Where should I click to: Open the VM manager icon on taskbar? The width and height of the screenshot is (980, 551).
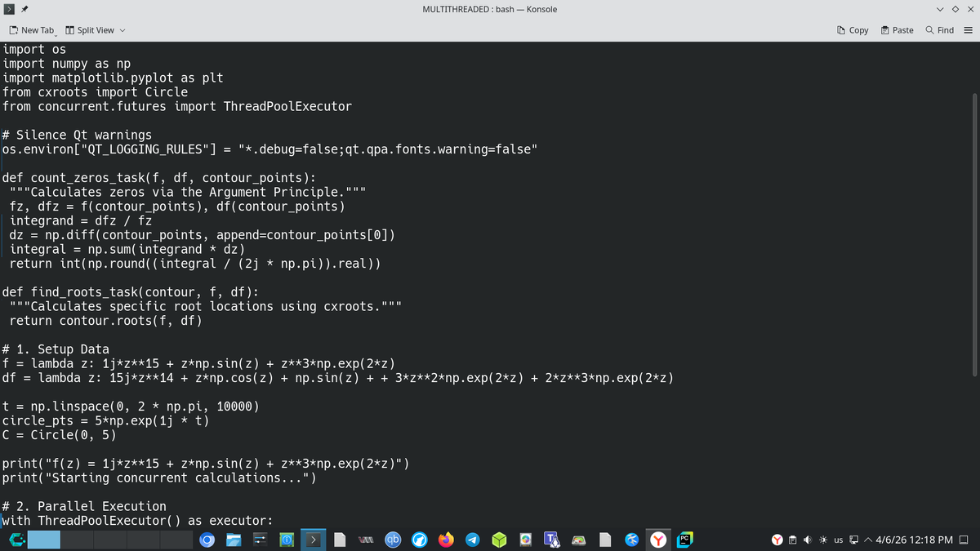[x=367, y=540]
